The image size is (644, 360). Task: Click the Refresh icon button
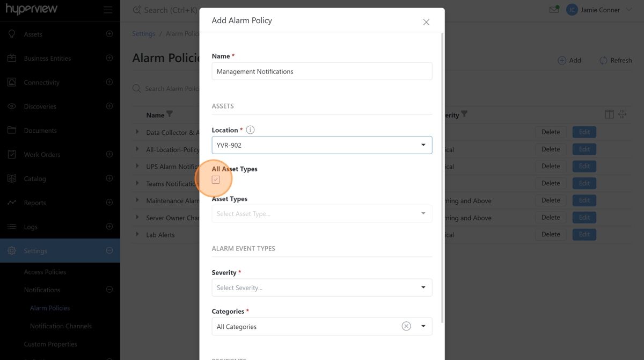pyautogui.click(x=603, y=60)
